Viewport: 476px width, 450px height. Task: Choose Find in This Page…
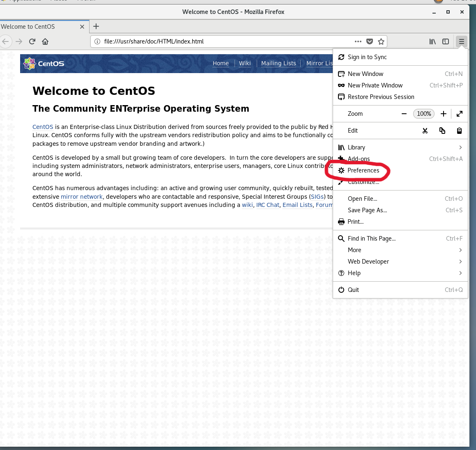[x=400, y=239]
